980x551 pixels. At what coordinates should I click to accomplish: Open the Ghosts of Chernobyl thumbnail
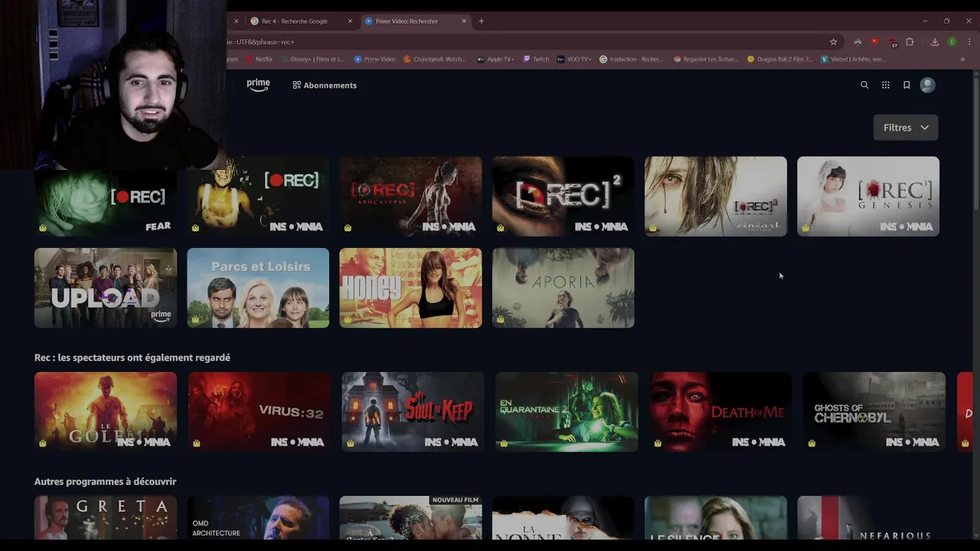coord(874,412)
